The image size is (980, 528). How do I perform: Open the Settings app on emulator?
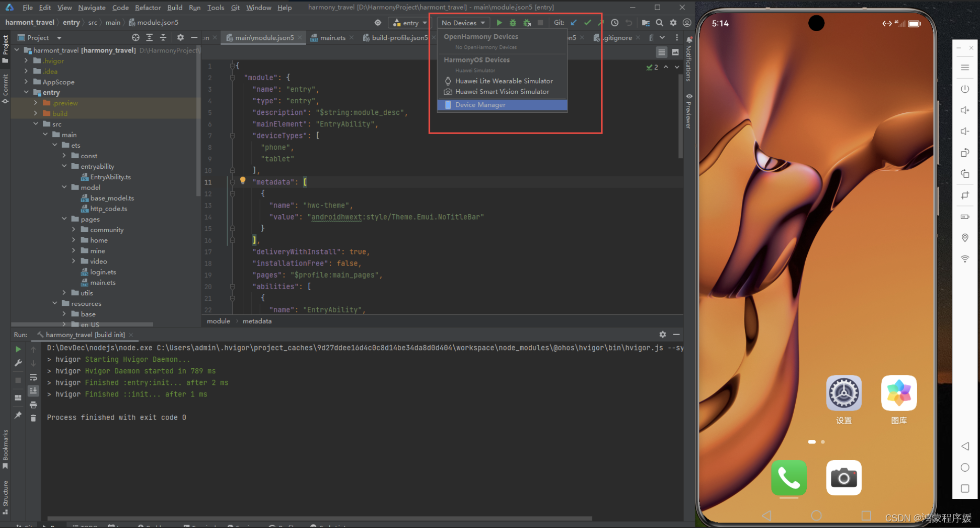[x=844, y=393]
